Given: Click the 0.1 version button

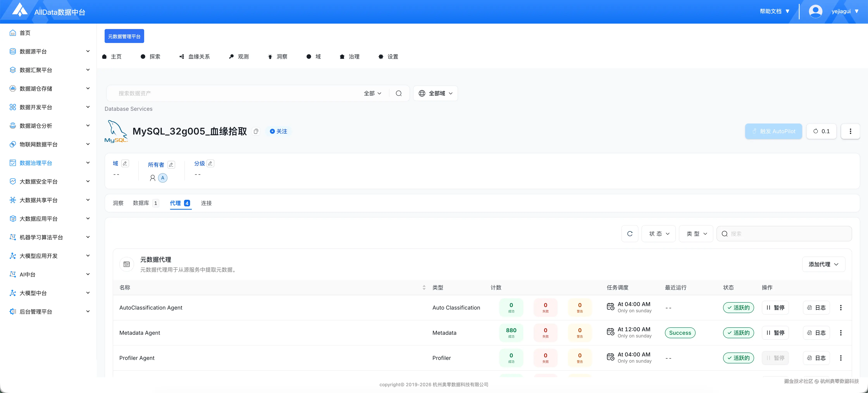Looking at the screenshot, I should (821, 131).
